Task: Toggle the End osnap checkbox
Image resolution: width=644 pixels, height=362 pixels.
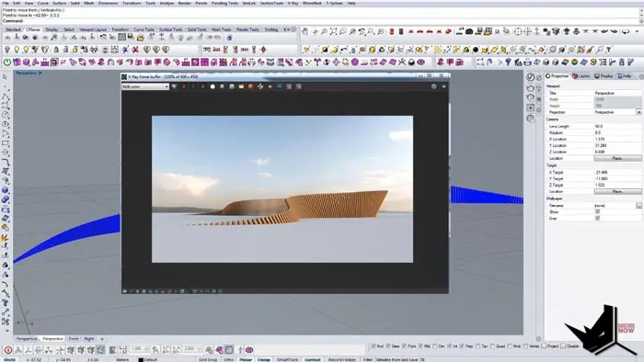Action: pos(374,346)
